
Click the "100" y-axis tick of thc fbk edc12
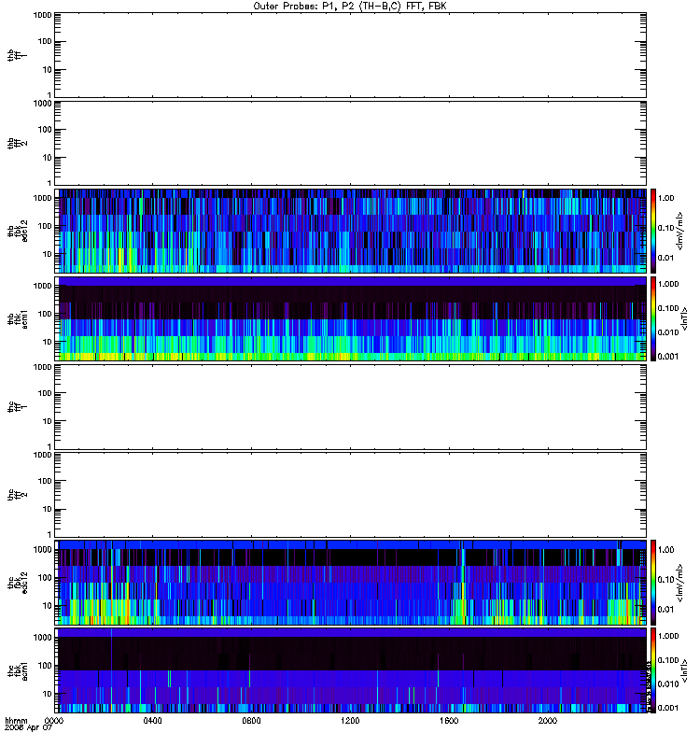coord(45,577)
